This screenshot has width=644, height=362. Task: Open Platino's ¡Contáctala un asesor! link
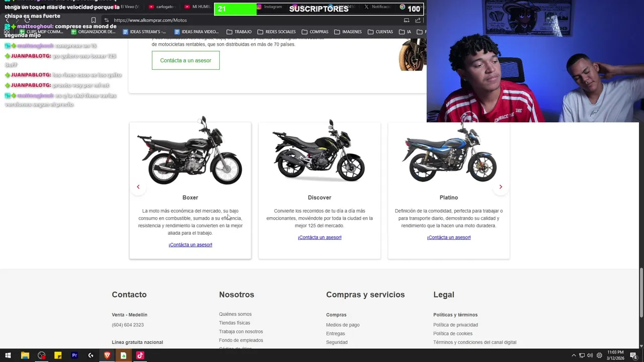pyautogui.click(x=449, y=237)
